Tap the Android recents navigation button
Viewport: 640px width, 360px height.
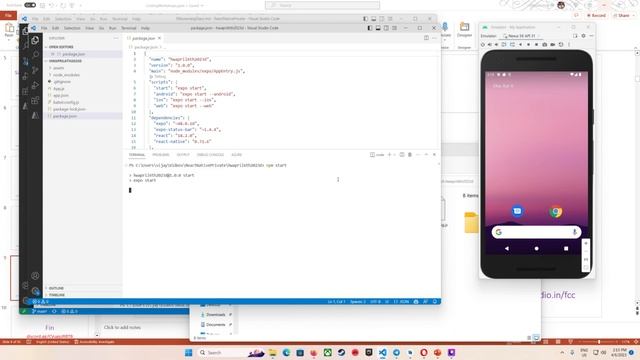566,248
